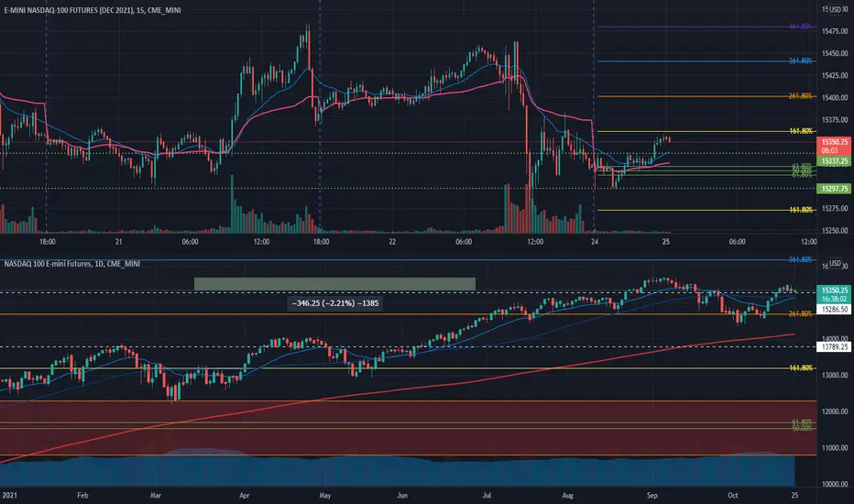
Task: Click the 15475.00 price scale value
Action: coord(835,31)
